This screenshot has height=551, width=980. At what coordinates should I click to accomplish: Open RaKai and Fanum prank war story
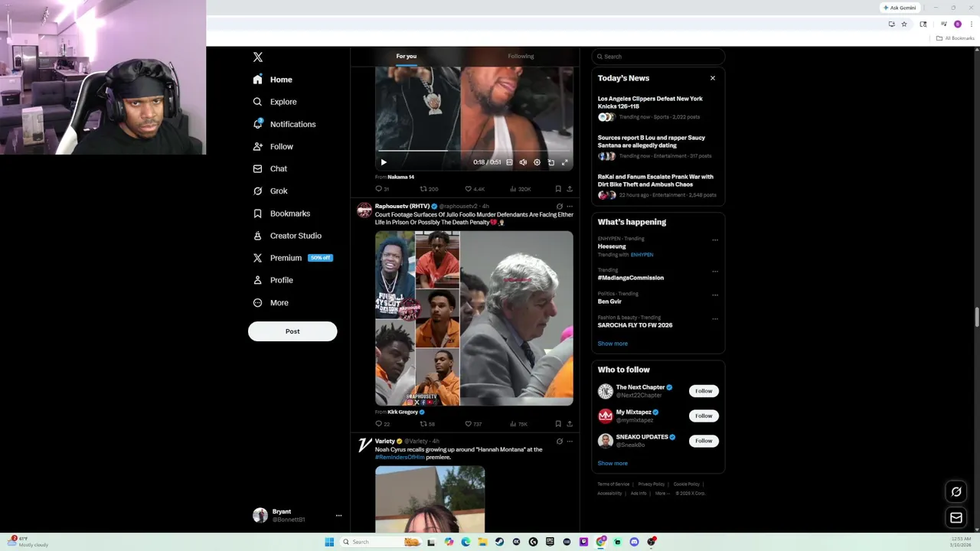click(x=658, y=186)
